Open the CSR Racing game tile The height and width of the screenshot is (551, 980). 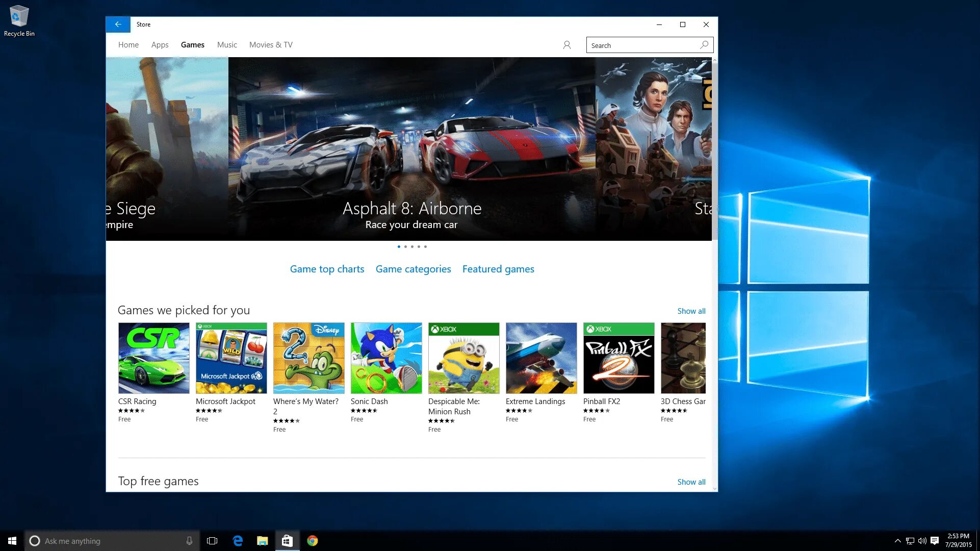(x=153, y=358)
